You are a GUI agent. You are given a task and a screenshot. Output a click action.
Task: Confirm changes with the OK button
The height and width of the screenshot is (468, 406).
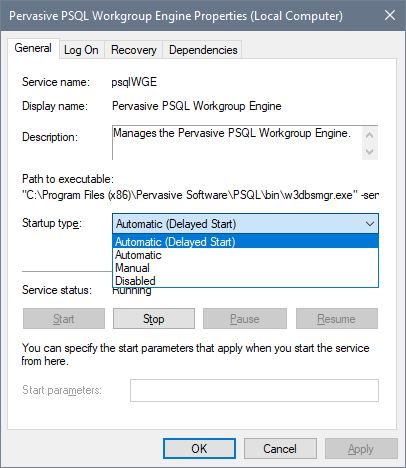tap(199, 448)
